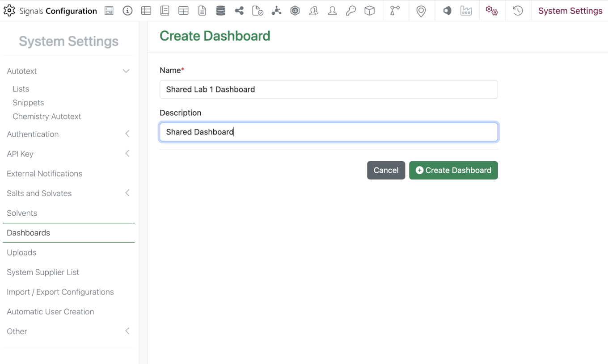Open Uploads in the sidebar
The image size is (608, 364).
point(21,252)
